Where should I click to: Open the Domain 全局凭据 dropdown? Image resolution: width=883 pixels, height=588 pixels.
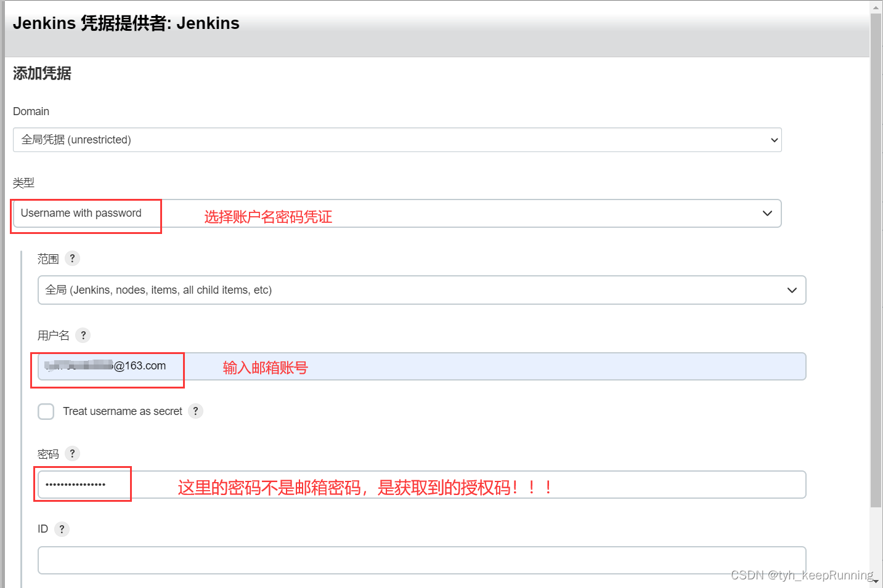click(397, 140)
